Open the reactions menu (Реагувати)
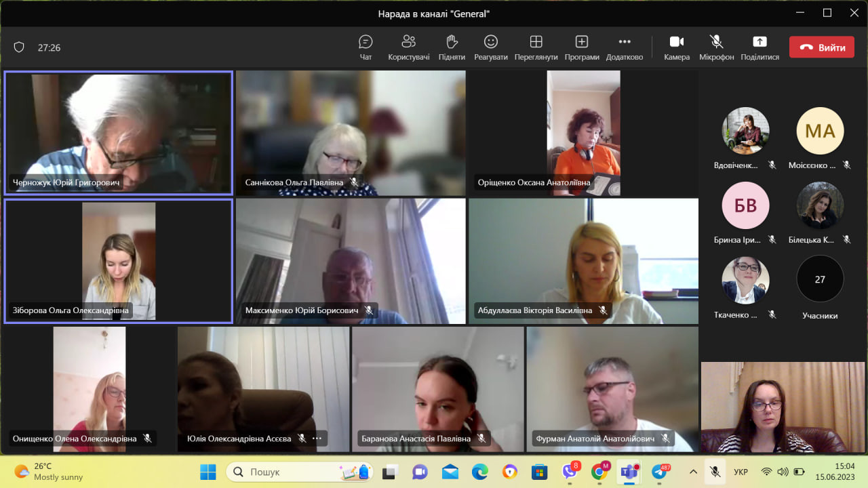This screenshot has width=868, height=488. (x=491, y=47)
